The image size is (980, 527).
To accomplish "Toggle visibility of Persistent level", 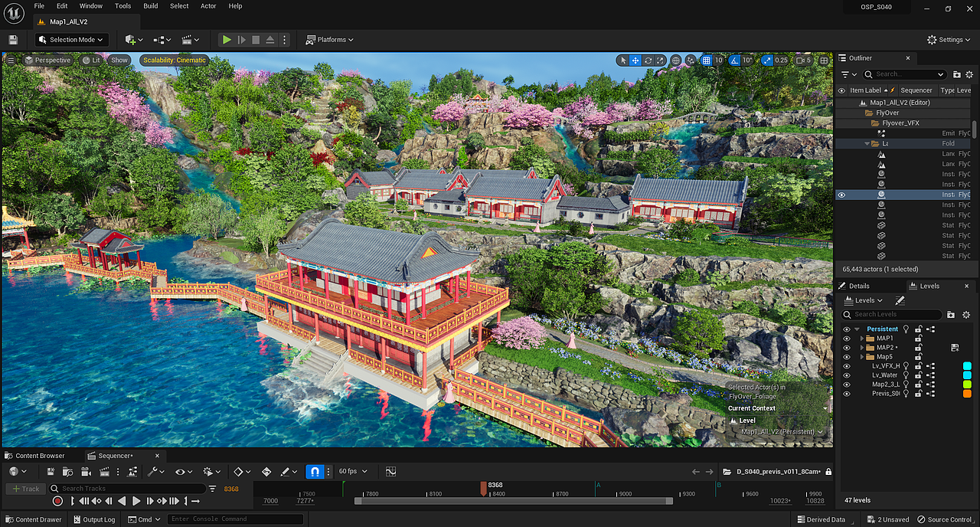I will [846, 329].
